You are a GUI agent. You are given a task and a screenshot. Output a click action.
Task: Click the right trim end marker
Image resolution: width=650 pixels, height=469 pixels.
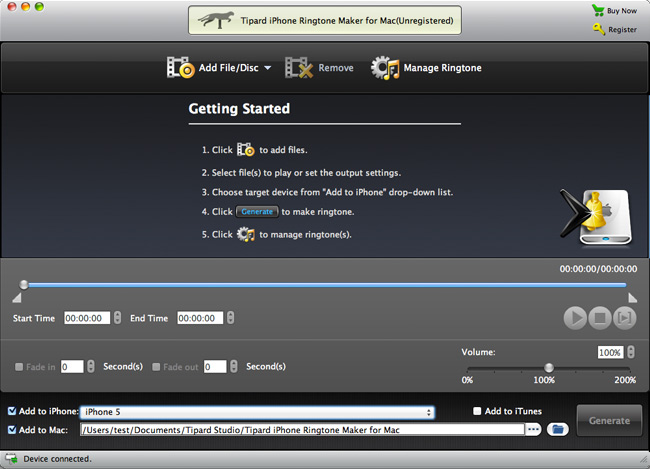[x=632, y=298]
